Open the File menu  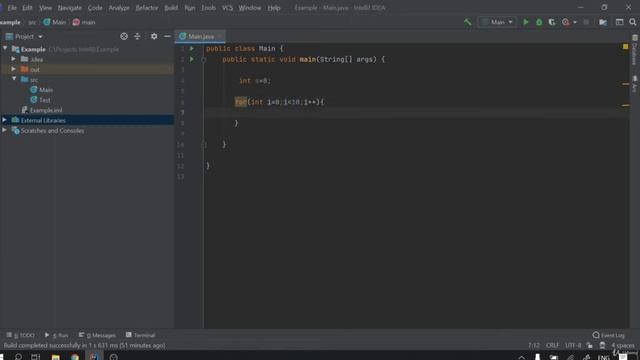click(12, 8)
